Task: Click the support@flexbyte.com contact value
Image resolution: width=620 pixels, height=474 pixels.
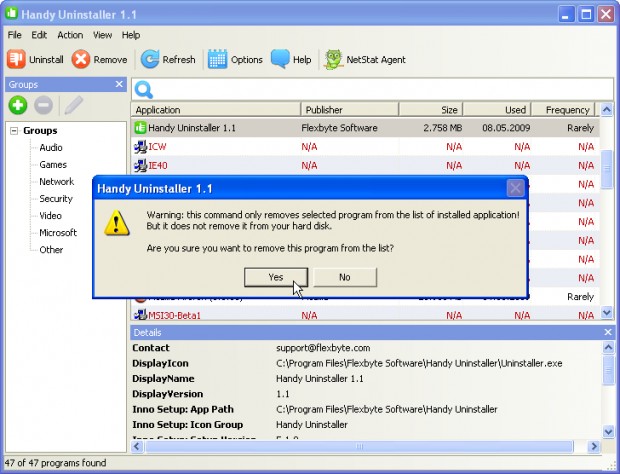Action: pyautogui.click(x=323, y=348)
